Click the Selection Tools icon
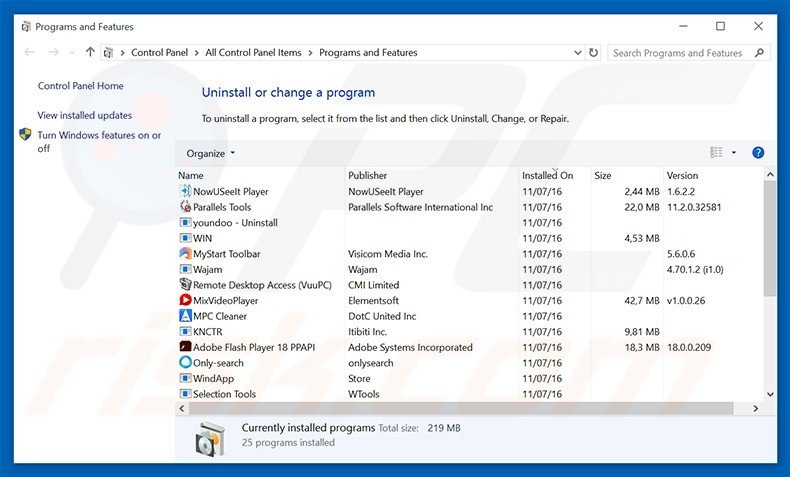The image size is (790, 477). click(185, 394)
